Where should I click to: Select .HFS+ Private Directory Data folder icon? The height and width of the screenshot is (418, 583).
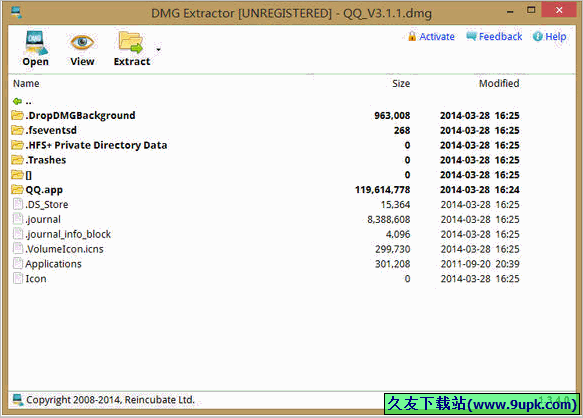pyautogui.click(x=17, y=145)
